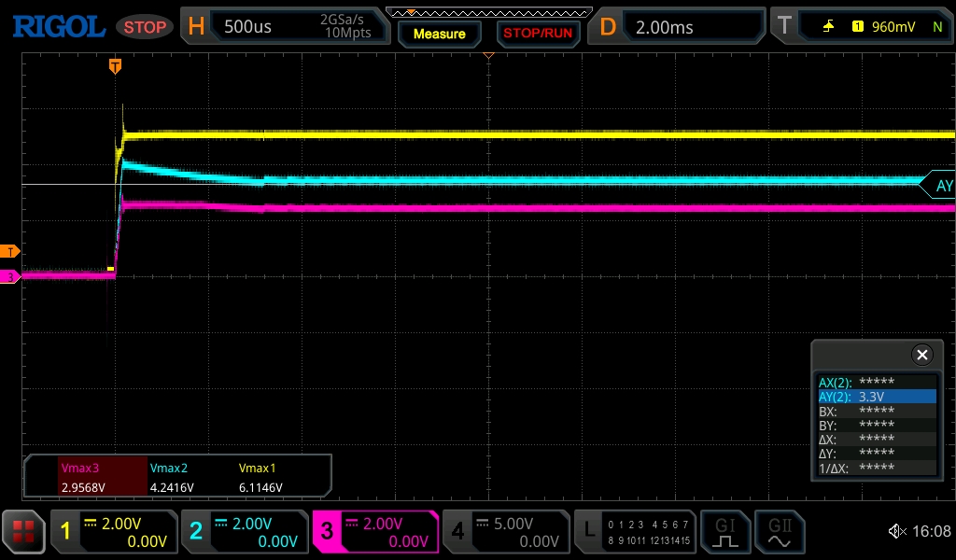
Task: Select the AY(2) 3.3V cursor row
Action: [x=877, y=397]
